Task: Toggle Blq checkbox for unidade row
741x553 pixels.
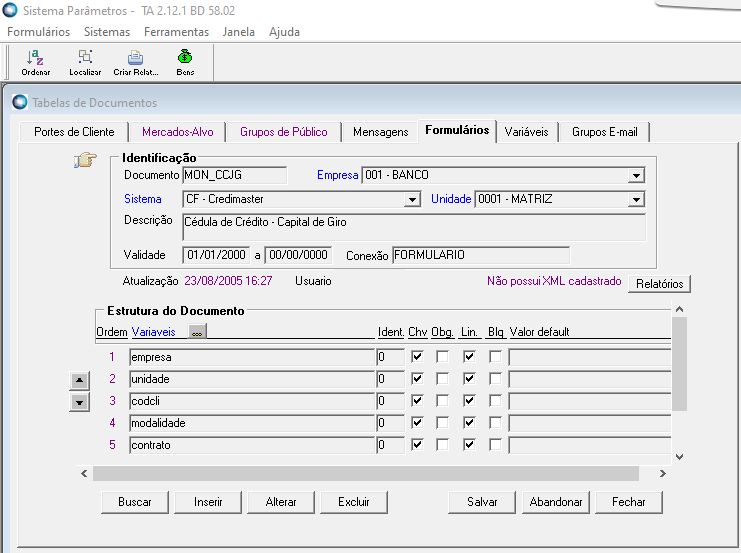Action: click(x=495, y=379)
